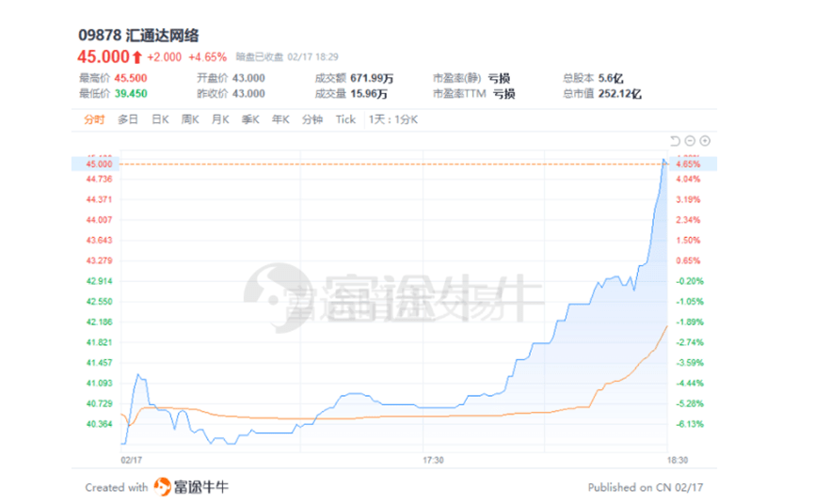Click the 09878 汇通达网络 stock title
The image size is (814, 504).
(x=138, y=35)
